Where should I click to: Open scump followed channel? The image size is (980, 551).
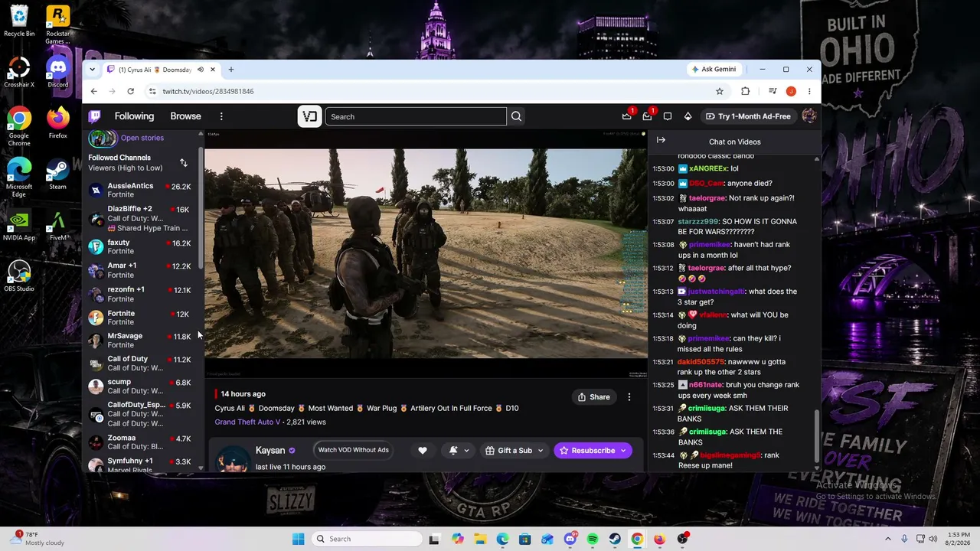point(142,386)
